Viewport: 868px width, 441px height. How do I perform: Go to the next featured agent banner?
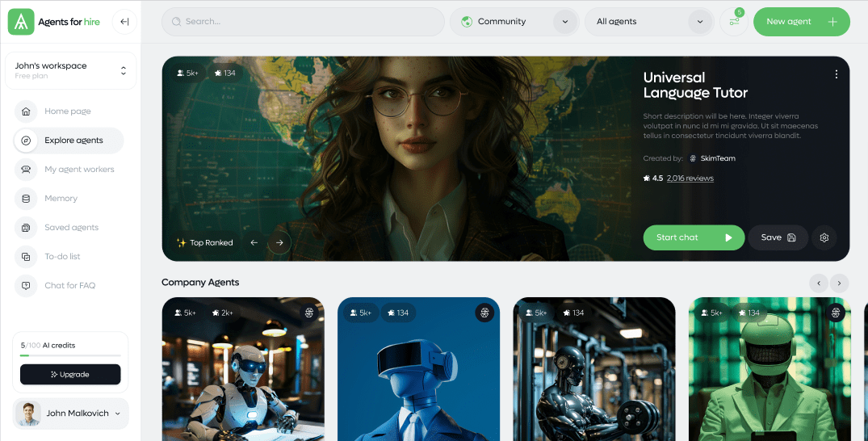[x=279, y=242]
